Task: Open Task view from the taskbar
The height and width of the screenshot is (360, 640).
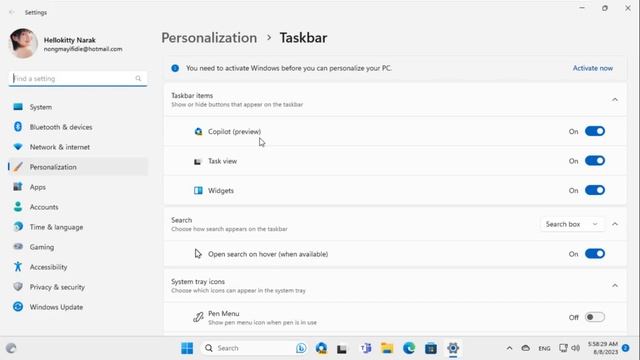Action: (x=342, y=349)
